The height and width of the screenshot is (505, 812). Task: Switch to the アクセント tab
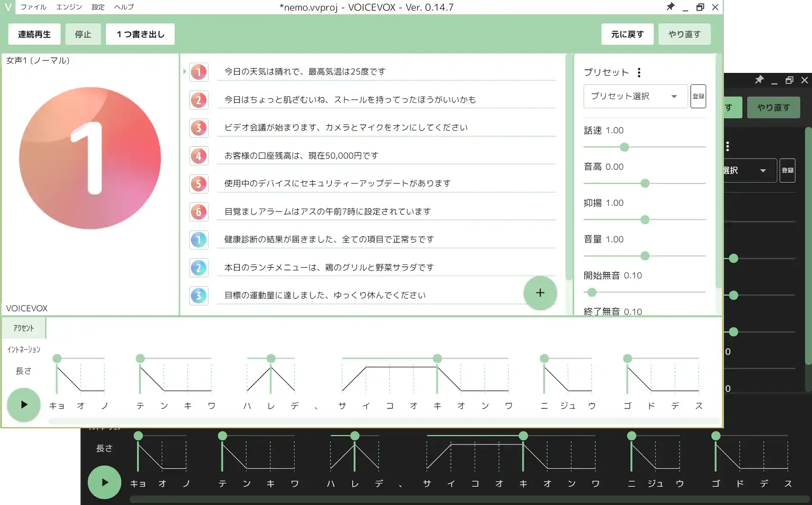[x=23, y=328]
